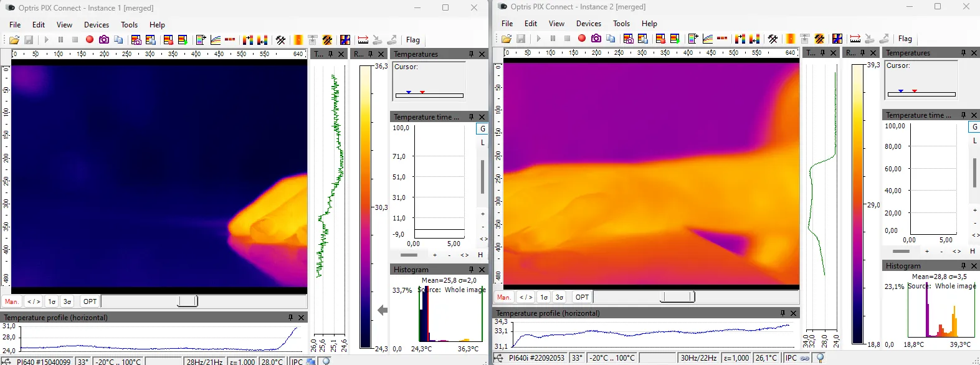Toggle Man. scaling mode in Instance 1
980x365 pixels.
pos(12,301)
